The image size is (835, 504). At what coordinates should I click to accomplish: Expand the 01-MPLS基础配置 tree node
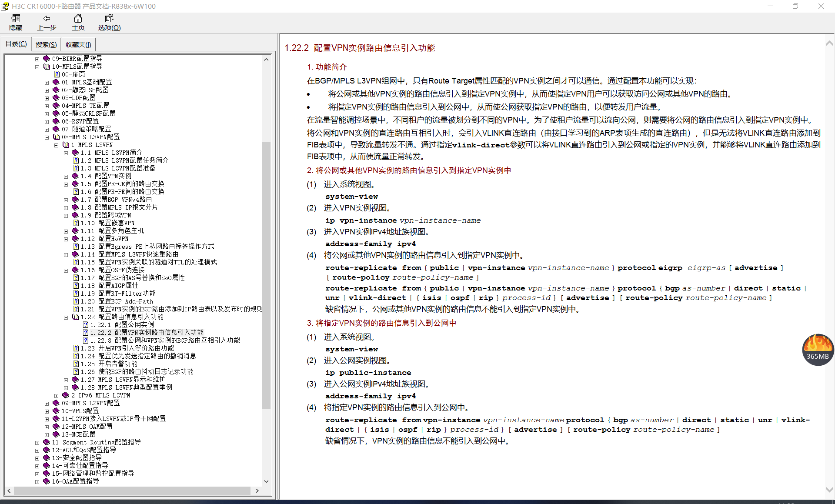(47, 82)
